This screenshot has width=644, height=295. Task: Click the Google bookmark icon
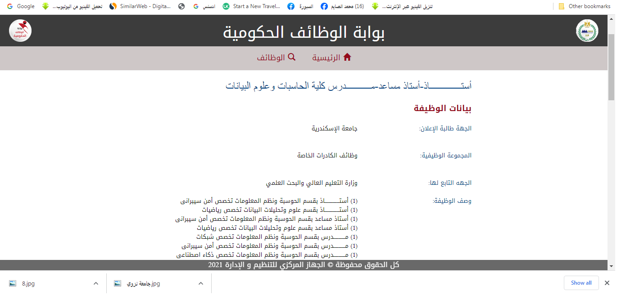tap(10, 6)
